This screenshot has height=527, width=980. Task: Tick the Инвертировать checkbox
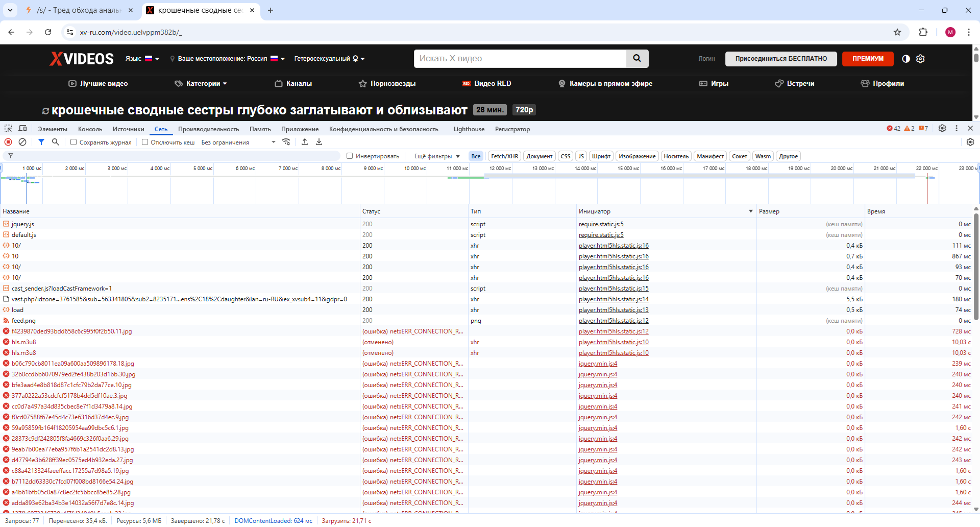(350, 156)
